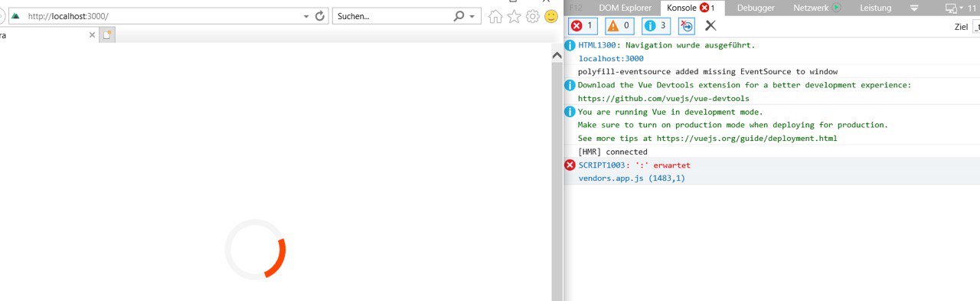Switch to the Netzwerk tab
The height and width of the screenshot is (301, 980).
point(817,8)
